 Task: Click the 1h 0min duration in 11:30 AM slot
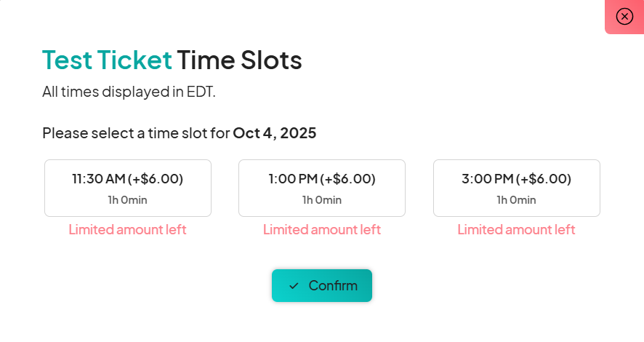pos(128,200)
